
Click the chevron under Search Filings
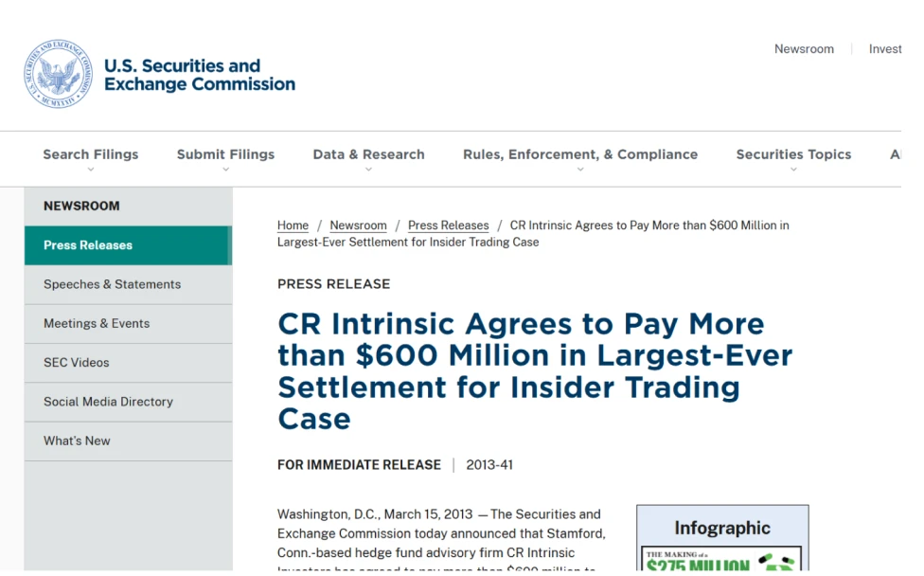pos(91,170)
